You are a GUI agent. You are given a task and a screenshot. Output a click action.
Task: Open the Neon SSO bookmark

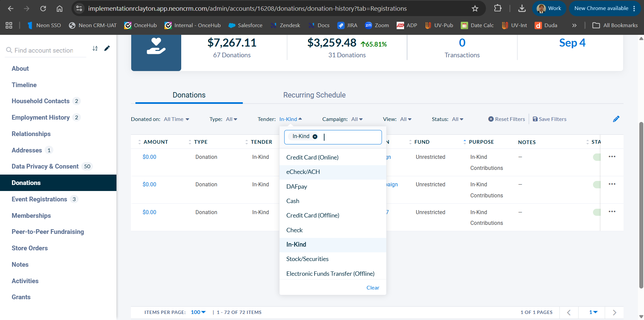click(x=44, y=25)
